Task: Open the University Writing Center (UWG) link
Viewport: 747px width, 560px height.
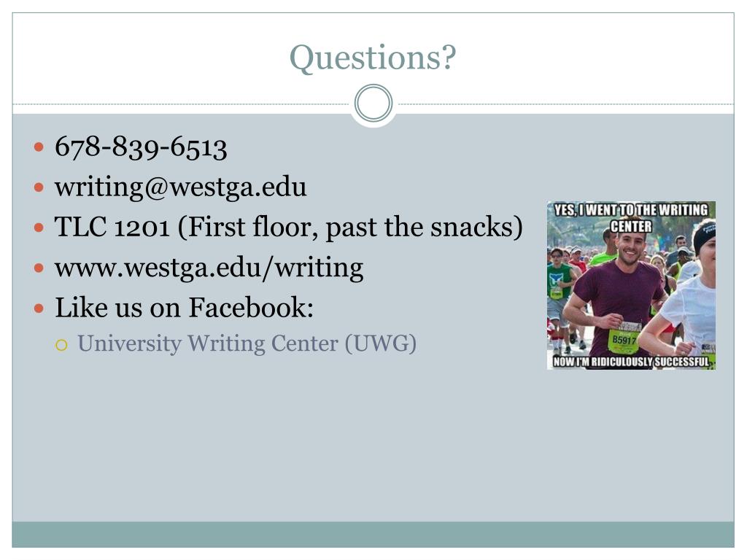Action: 247,343
